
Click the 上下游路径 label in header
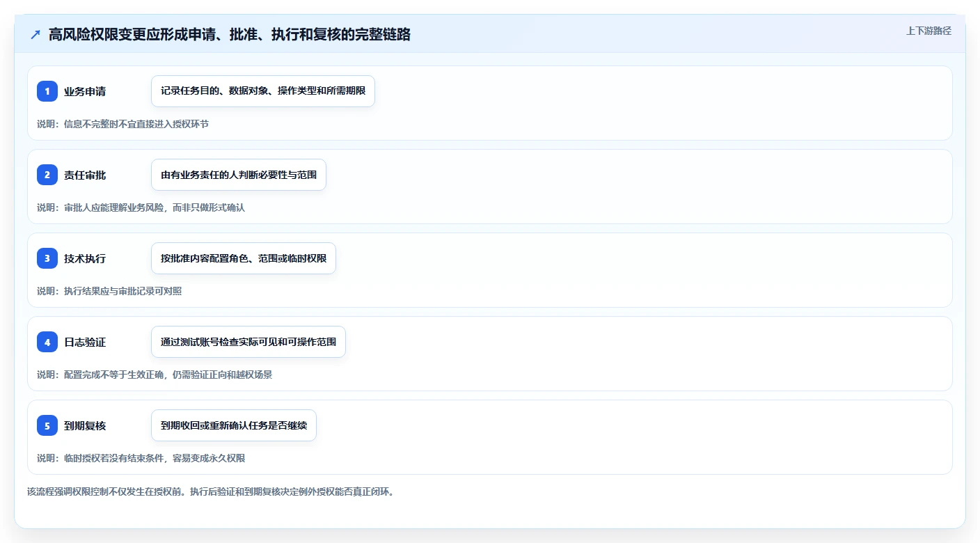[928, 31]
